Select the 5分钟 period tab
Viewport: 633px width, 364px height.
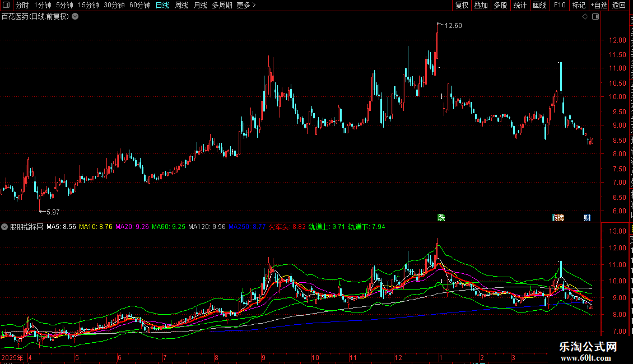click(x=64, y=5)
